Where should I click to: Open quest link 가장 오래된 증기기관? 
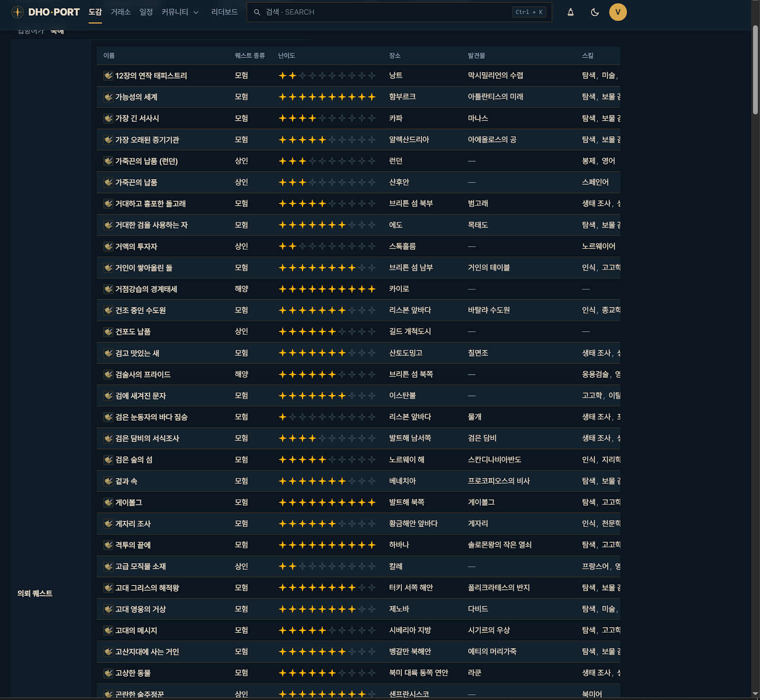pos(147,140)
